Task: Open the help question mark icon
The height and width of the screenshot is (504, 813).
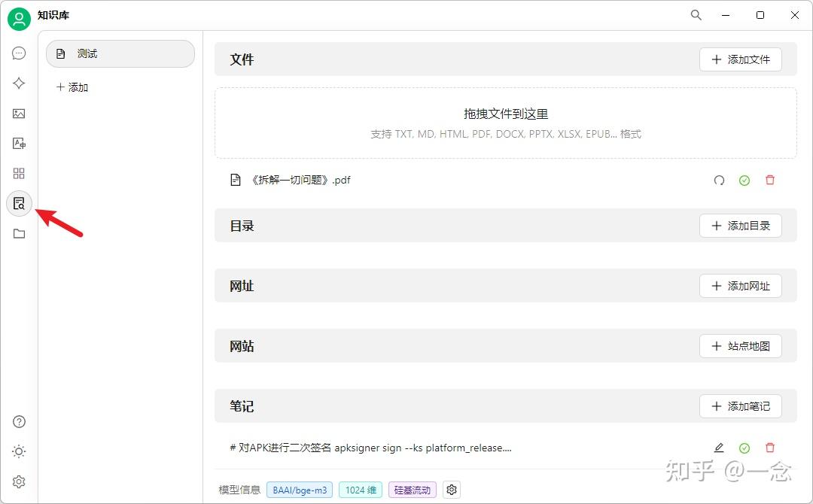Action: [x=19, y=422]
